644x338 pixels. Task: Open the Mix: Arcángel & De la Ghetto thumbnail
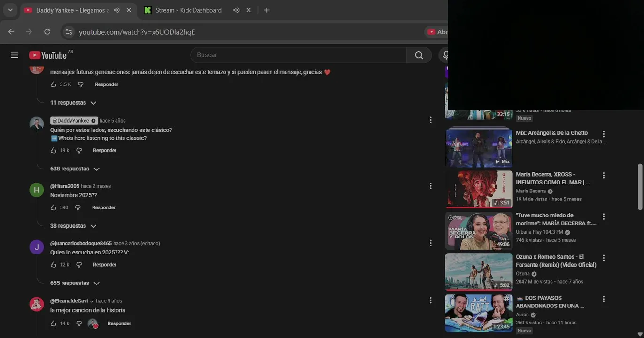pos(479,147)
